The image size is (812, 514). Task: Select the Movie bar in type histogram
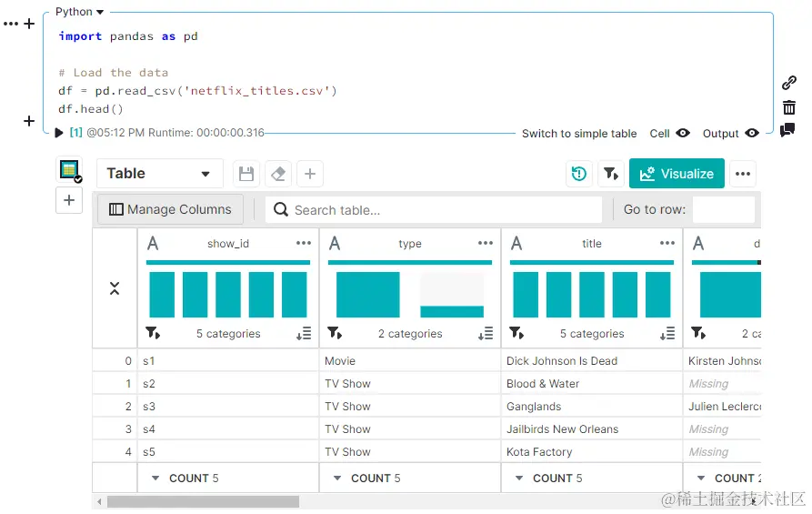[367, 295]
